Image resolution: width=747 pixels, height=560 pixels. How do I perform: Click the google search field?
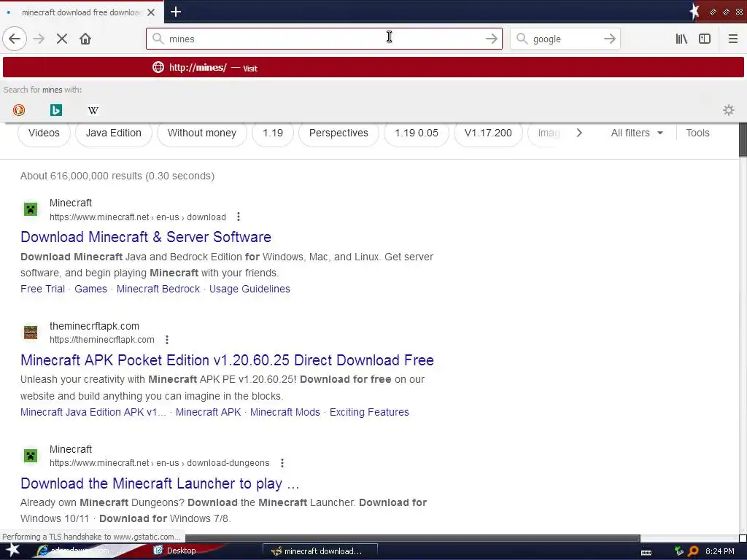click(565, 39)
